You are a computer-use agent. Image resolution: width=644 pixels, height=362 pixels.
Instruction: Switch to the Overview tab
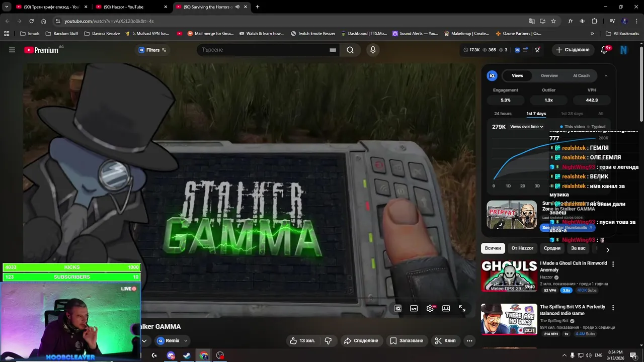point(549,75)
